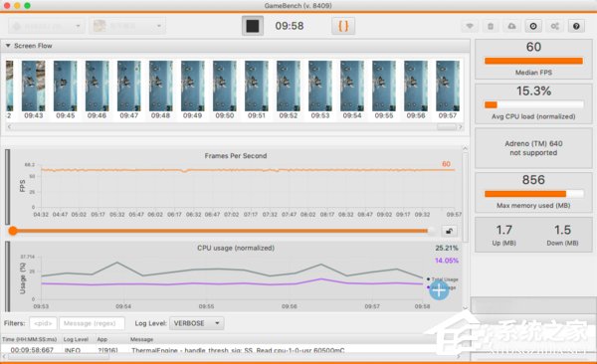Click the Max memory used panel
The image size is (597, 364).
[533, 192]
